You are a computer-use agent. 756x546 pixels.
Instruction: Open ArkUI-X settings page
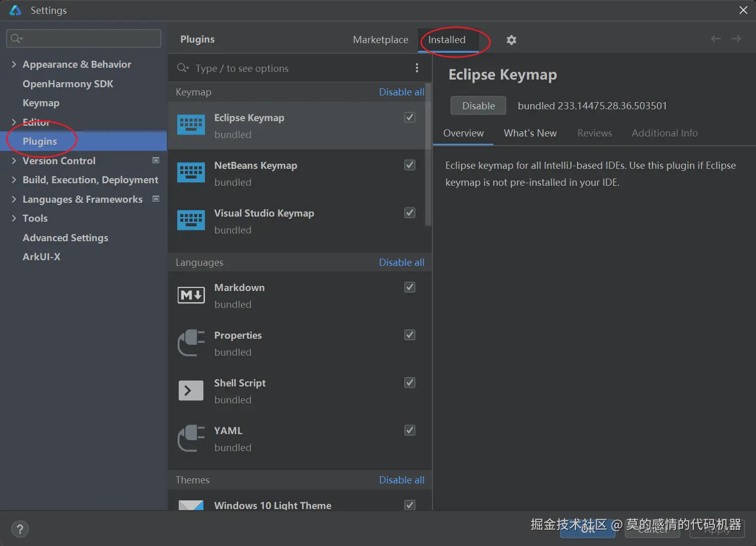pos(42,257)
